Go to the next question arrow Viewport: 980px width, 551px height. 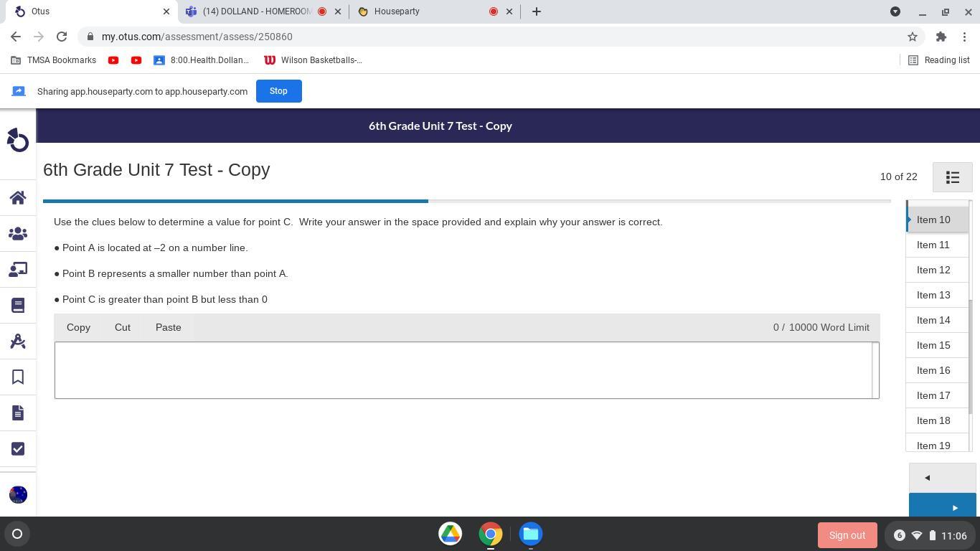click(942, 505)
